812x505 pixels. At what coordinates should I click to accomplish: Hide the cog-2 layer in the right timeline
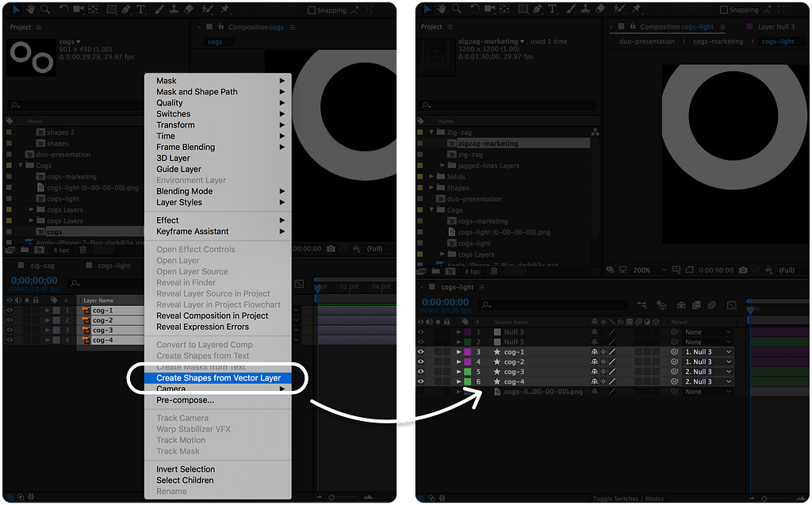420,362
